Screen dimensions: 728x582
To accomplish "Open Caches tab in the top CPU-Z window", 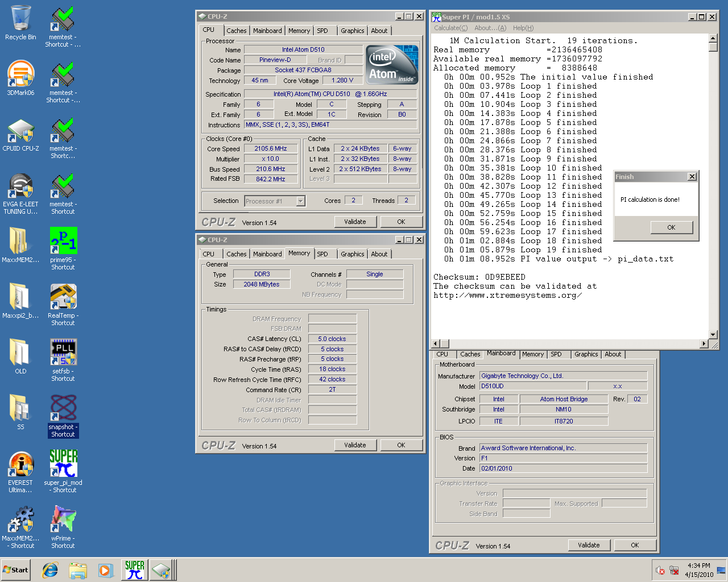I will click(237, 31).
